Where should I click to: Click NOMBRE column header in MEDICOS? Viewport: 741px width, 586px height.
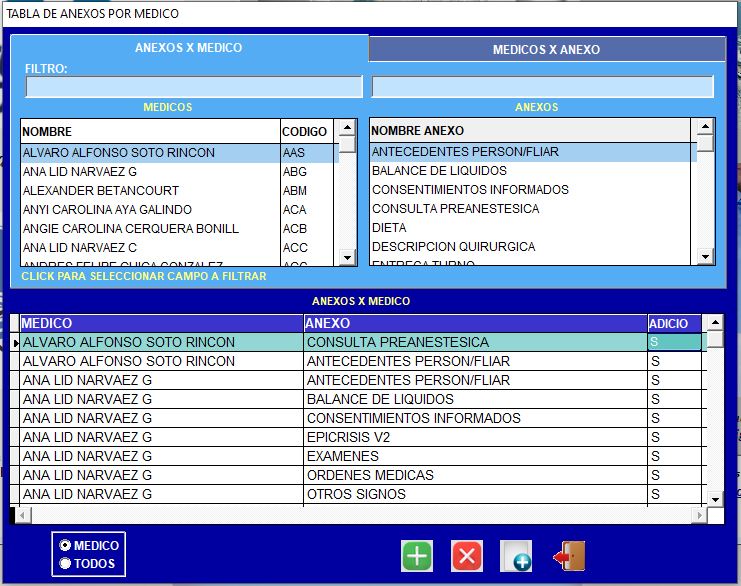click(x=151, y=131)
